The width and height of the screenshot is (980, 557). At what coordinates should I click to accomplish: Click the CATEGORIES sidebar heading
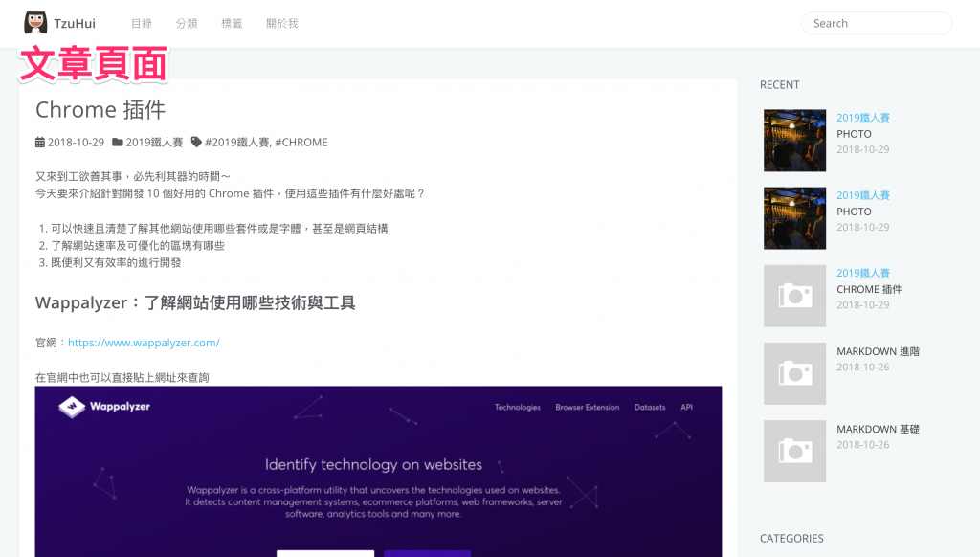(791, 538)
